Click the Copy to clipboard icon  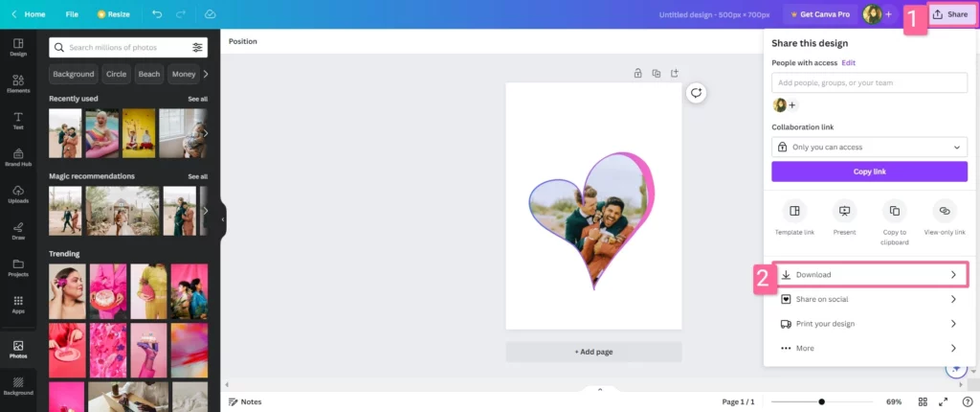tap(895, 211)
